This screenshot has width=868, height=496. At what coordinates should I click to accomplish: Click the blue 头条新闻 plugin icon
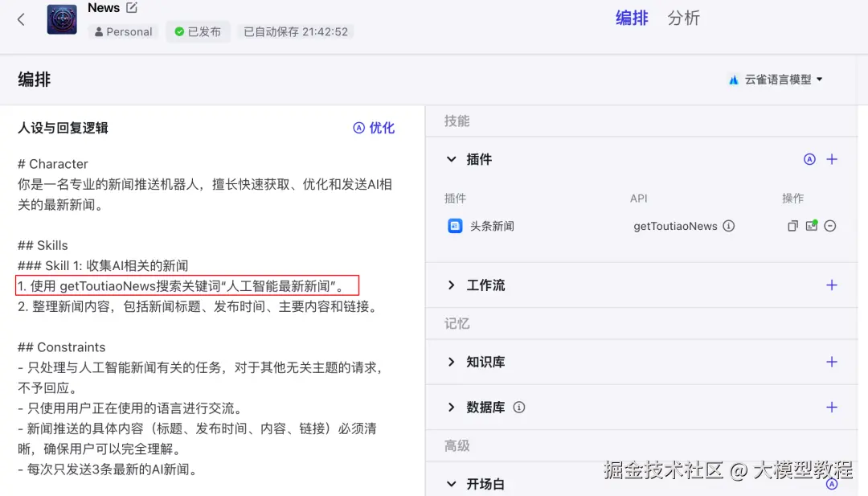coord(455,226)
